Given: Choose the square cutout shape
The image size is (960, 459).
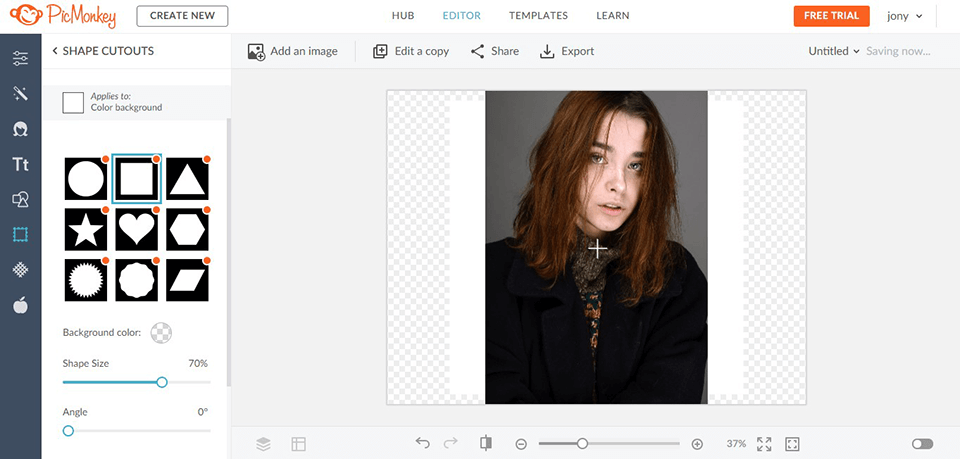Looking at the screenshot, I should [137, 179].
